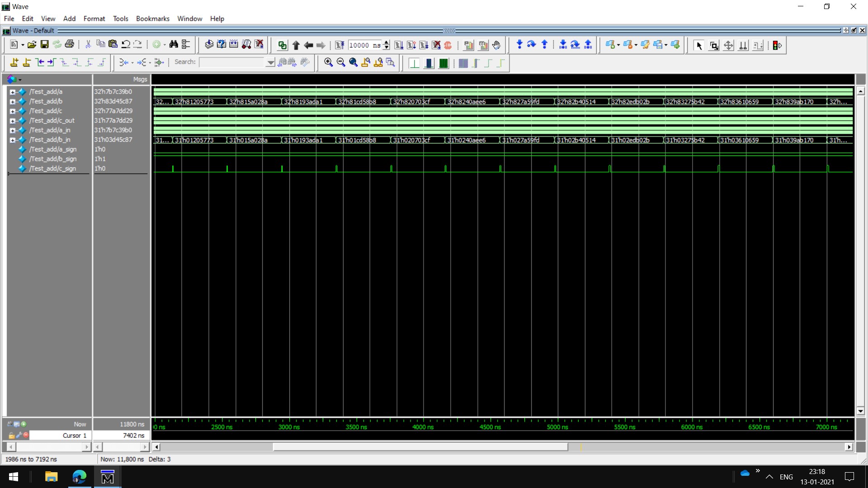Click the binoculars Find icon
Screen dimensions: 868x488
point(174,45)
